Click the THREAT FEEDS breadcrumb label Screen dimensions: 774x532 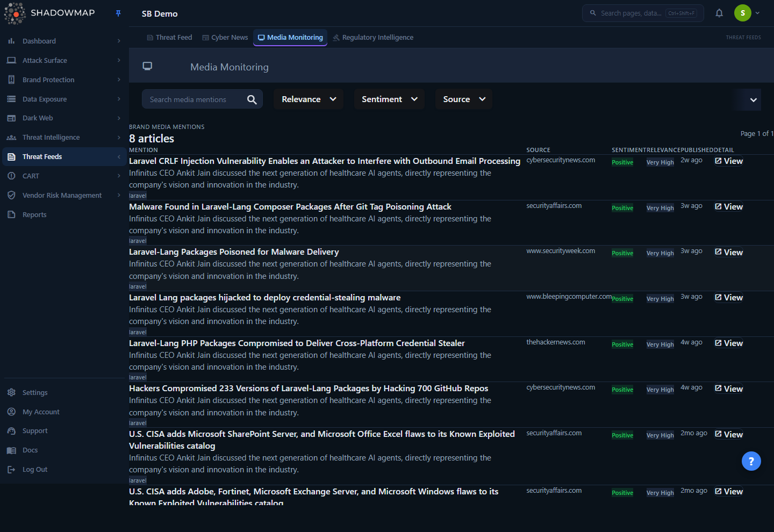(x=743, y=38)
